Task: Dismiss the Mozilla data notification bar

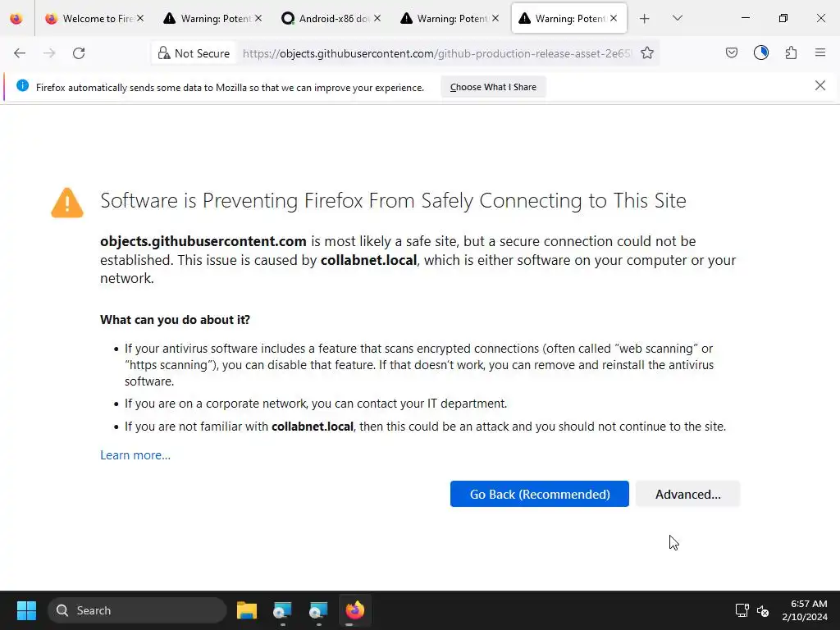Action: tap(819, 85)
